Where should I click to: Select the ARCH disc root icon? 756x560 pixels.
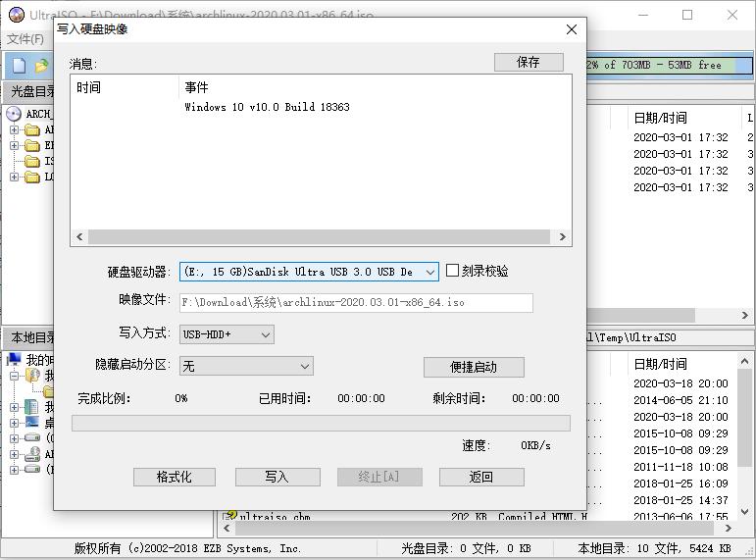click(x=14, y=114)
